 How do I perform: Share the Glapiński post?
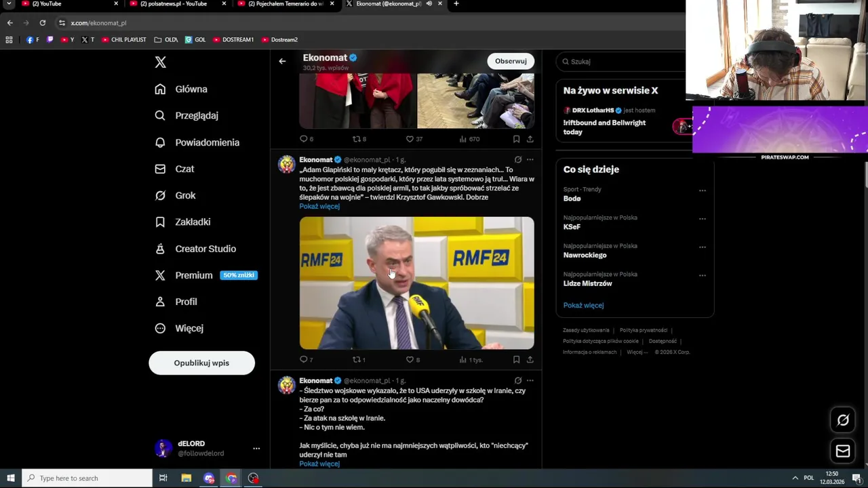[x=530, y=360]
